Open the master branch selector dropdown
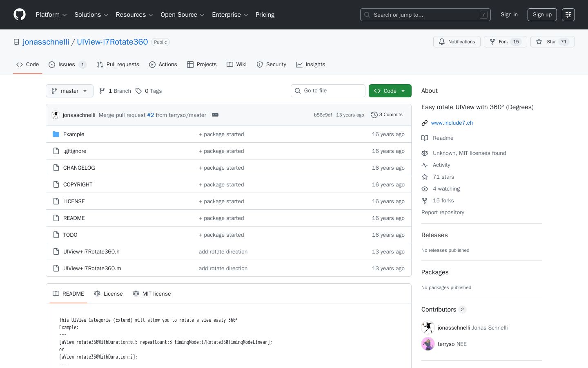The image size is (588, 368). point(69,91)
